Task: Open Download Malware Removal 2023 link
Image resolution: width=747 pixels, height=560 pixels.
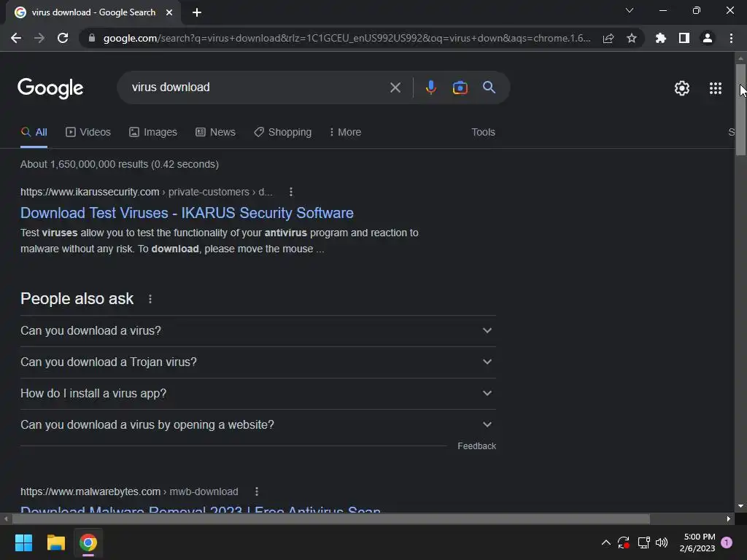Action: (200, 508)
